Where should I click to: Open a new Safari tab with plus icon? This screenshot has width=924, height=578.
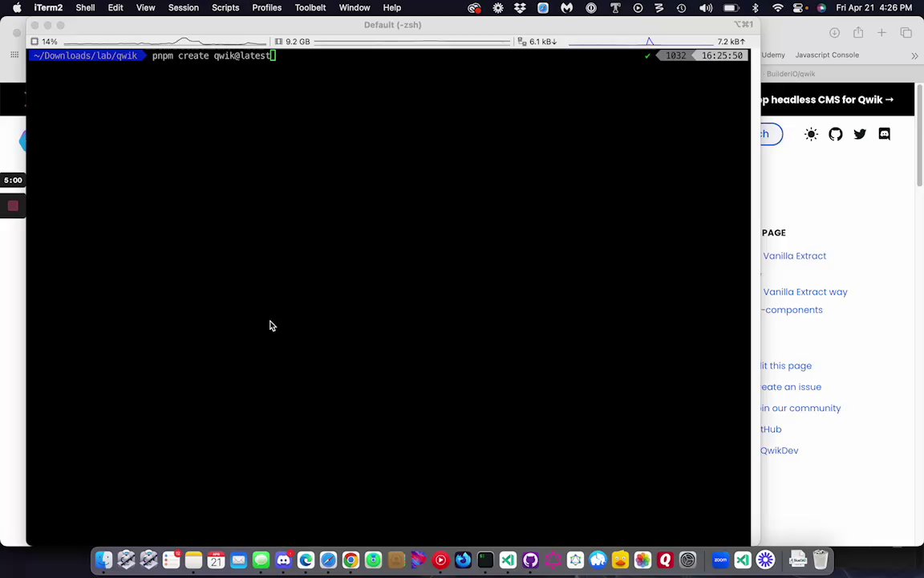(x=881, y=33)
